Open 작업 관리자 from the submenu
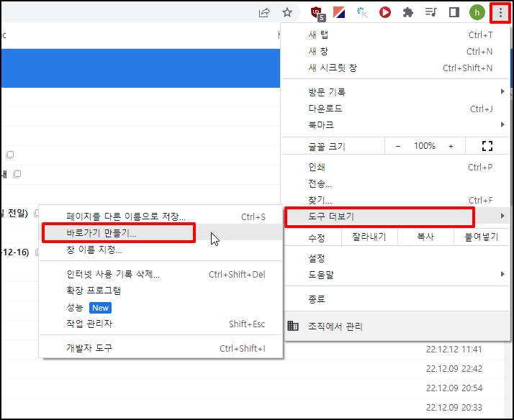Viewport: 514px width, 420px height. tap(161, 324)
